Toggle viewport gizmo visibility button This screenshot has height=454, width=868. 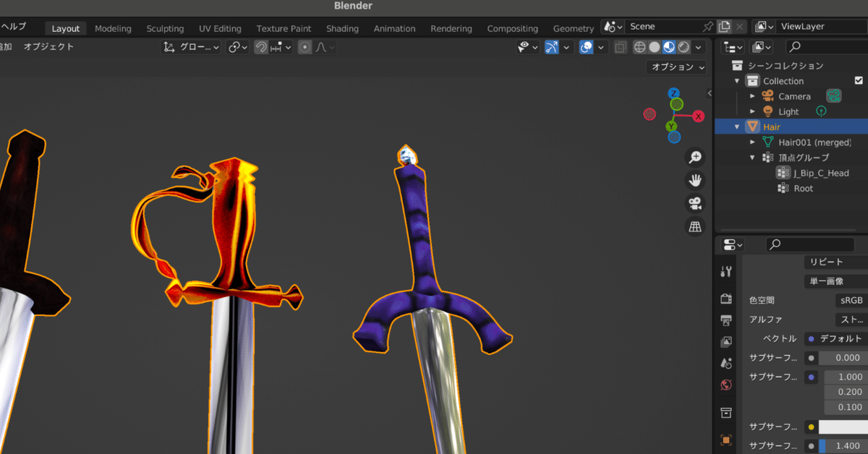point(552,47)
